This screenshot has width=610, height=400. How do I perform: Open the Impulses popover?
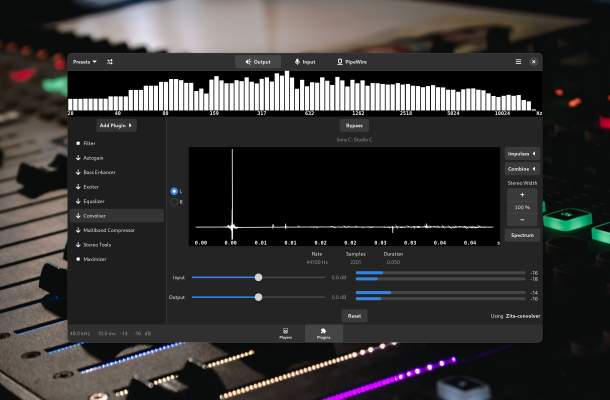pos(521,154)
